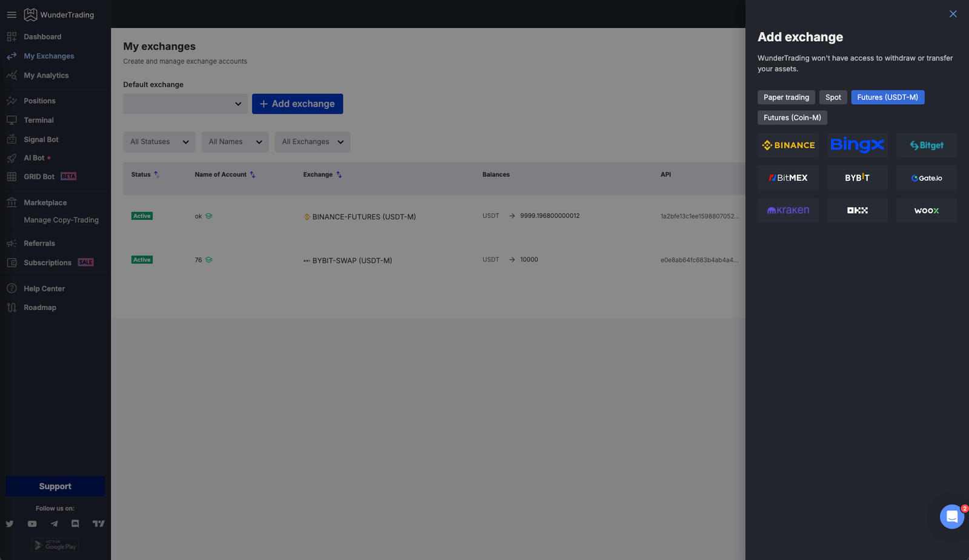Image resolution: width=969 pixels, height=560 pixels.
Task: Select the BitMEX exchange tile
Action: pos(788,178)
